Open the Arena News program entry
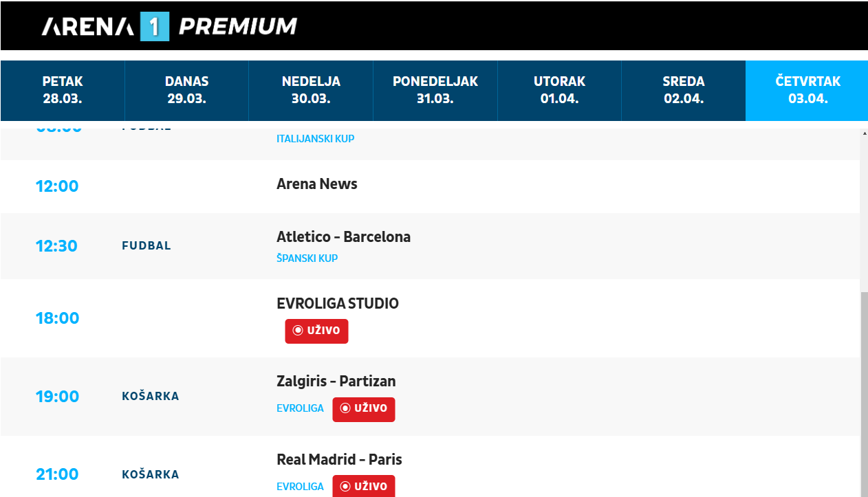 pos(316,184)
